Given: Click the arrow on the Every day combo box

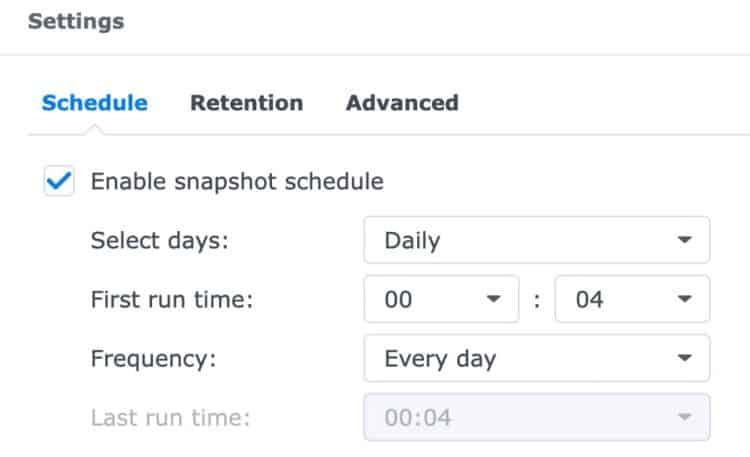Looking at the screenshot, I should [685, 358].
